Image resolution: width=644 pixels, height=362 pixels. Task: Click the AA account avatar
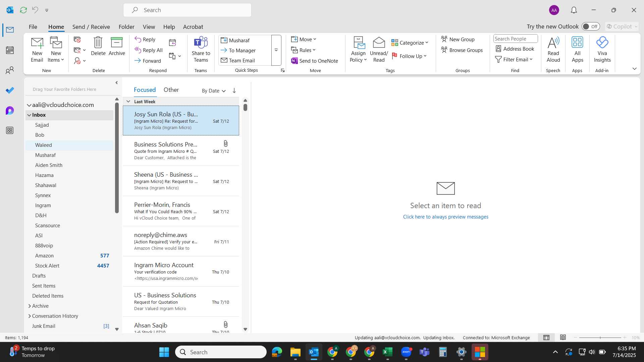(x=554, y=10)
